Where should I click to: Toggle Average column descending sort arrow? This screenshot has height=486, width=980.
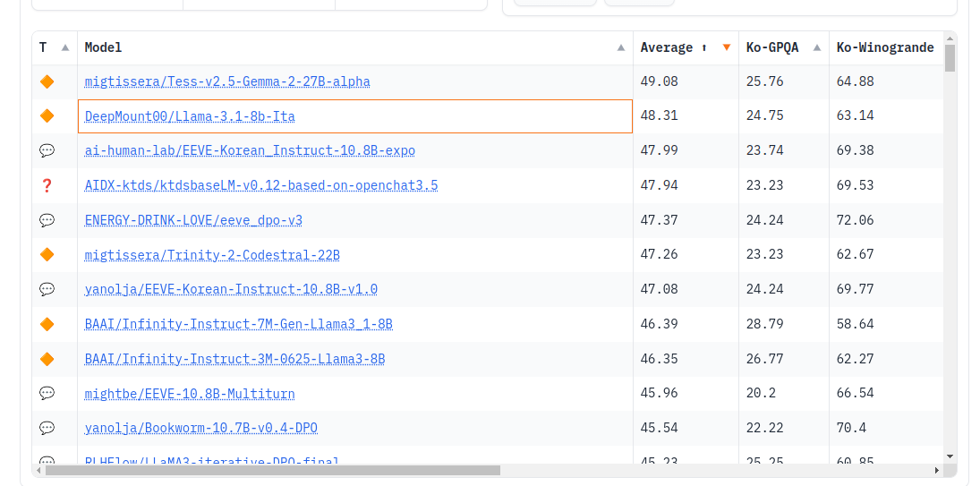(x=726, y=47)
